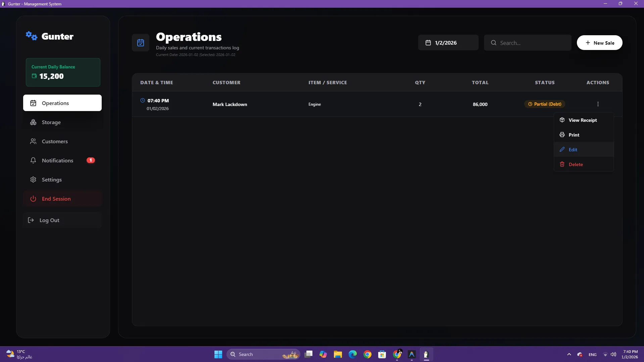Image resolution: width=644 pixels, height=362 pixels.
Task: Open Settings from the sidebar
Action: tap(62, 179)
